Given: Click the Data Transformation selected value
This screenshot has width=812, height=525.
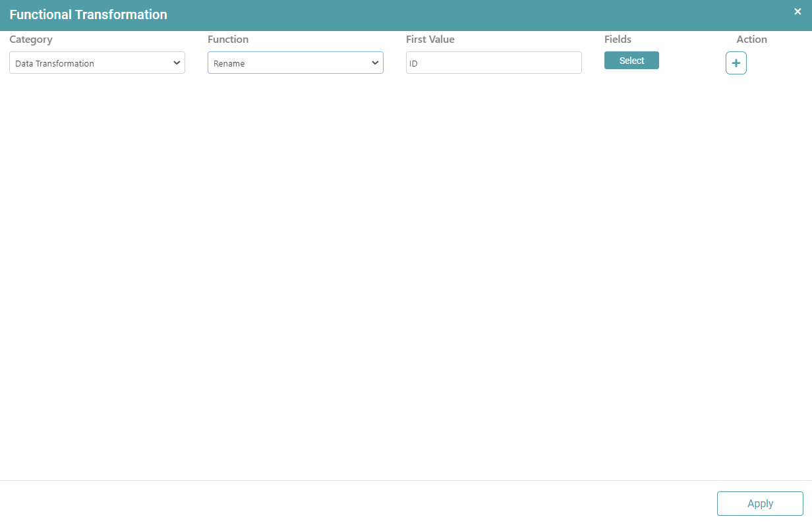Looking at the screenshot, I should point(55,64).
